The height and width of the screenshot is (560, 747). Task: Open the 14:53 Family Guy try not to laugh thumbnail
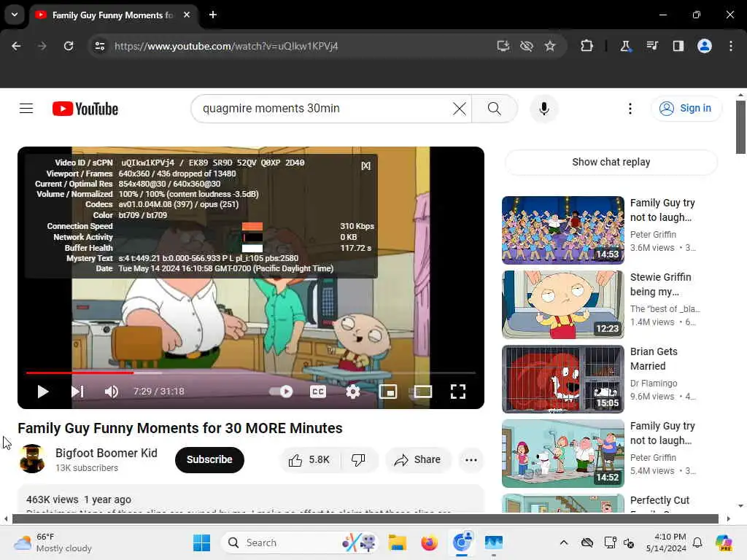click(562, 230)
